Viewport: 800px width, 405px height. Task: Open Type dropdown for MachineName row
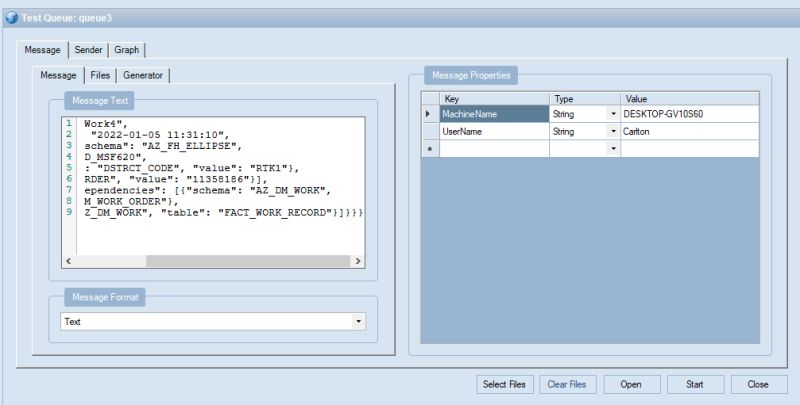tap(613, 114)
